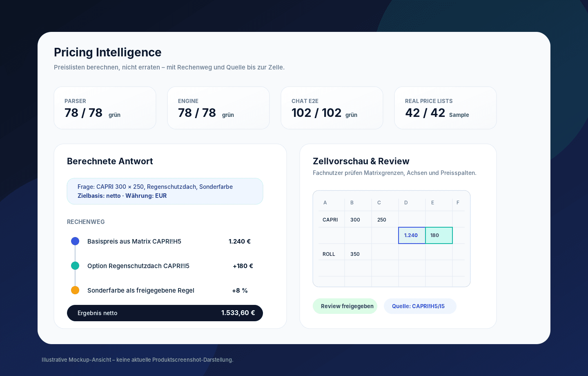Click the Berechnete Antwort heading
This screenshot has width=588, height=376.
pyautogui.click(x=110, y=161)
